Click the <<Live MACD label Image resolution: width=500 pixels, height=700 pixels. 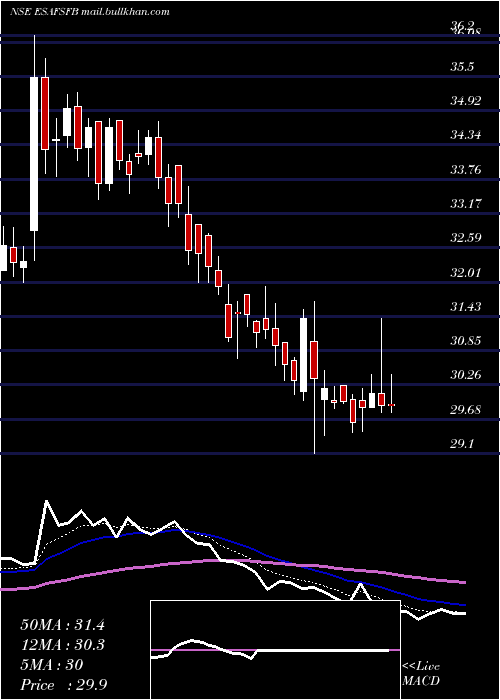[421, 674]
